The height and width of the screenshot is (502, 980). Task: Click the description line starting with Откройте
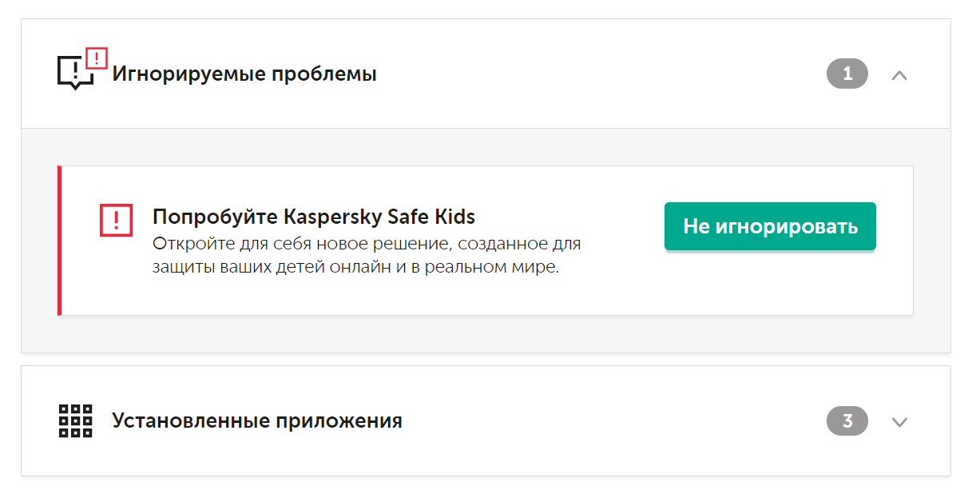tap(367, 243)
